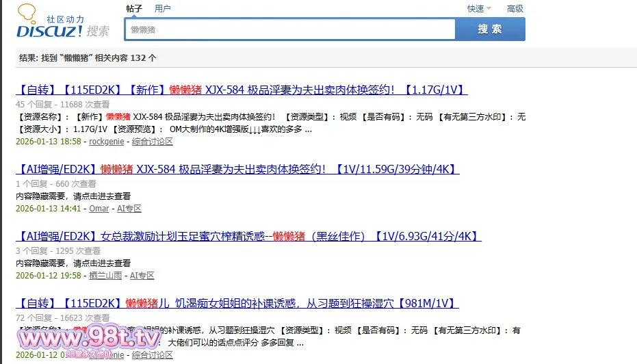637x364 pixels.
Task: Open the result marked 1V/6.93G/41分/4K
Action: coord(248,236)
